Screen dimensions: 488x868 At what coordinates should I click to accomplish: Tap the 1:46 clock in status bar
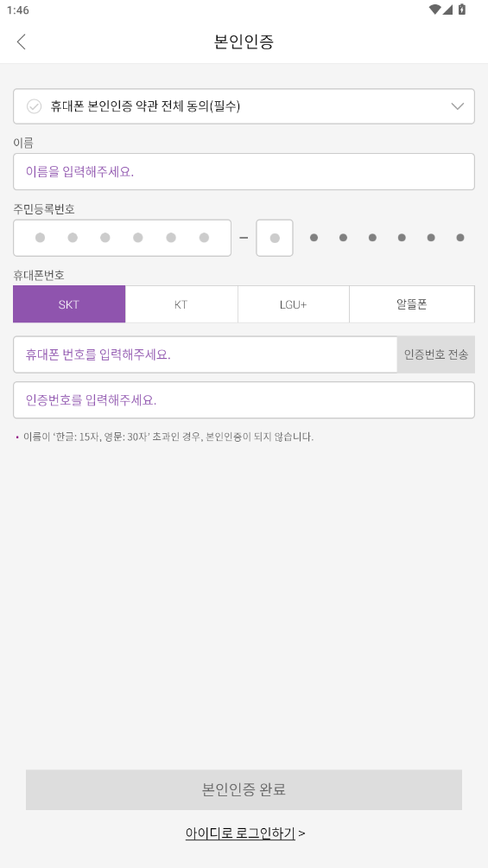[17, 10]
